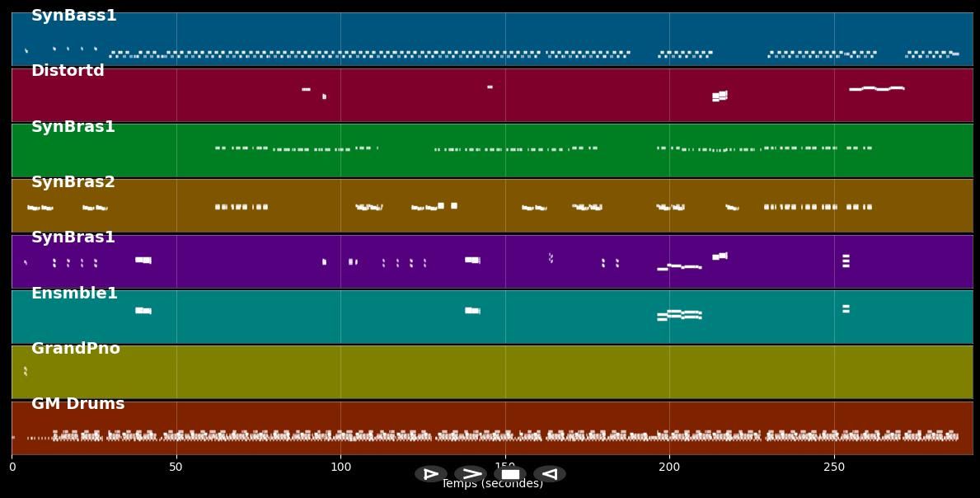
Task: Click the outlined right-pointing triangle playback button
Action: 430,473
